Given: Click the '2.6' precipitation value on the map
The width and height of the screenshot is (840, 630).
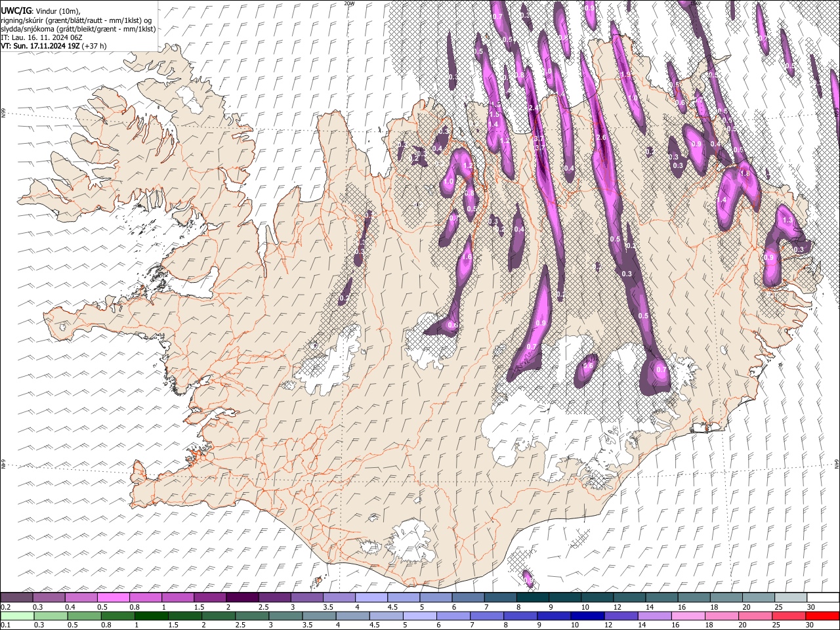Looking at the screenshot, I should pos(602,138).
